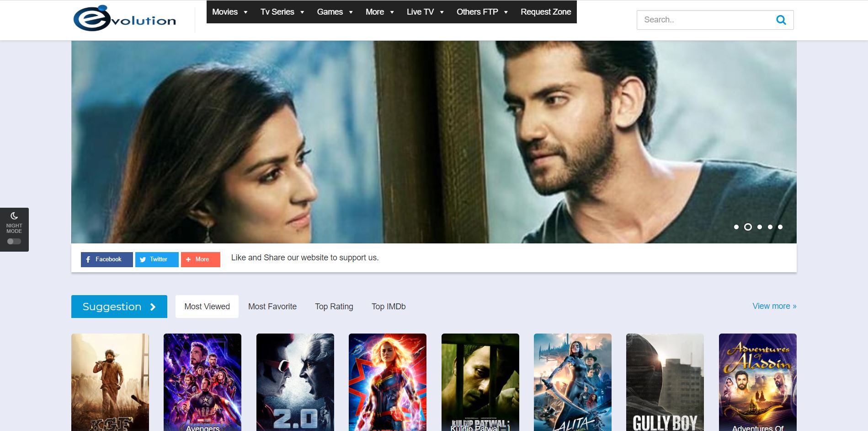This screenshot has height=431, width=868.
Task: Focus the Search input field
Action: click(x=704, y=20)
